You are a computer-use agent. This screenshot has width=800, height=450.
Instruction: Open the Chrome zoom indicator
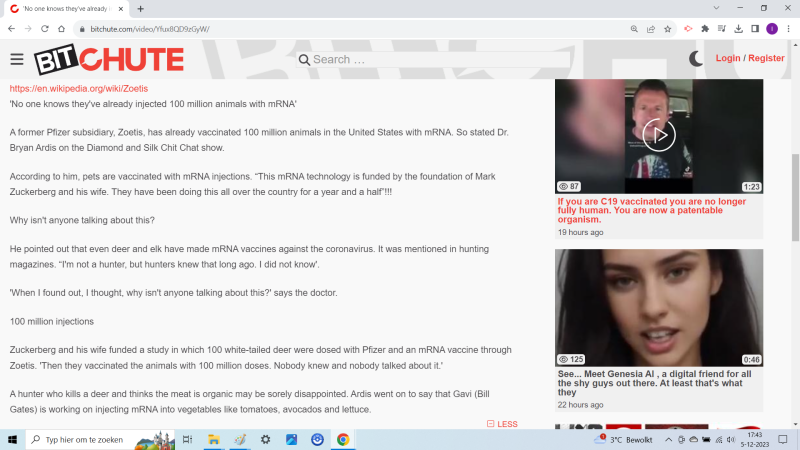(x=634, y=29)
